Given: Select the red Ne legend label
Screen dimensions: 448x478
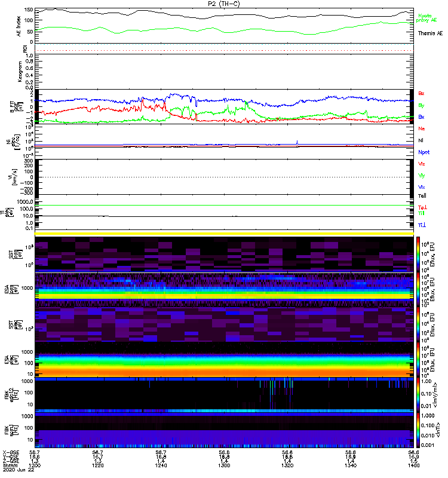Looking at the screenshot, I should click(421, 128).
